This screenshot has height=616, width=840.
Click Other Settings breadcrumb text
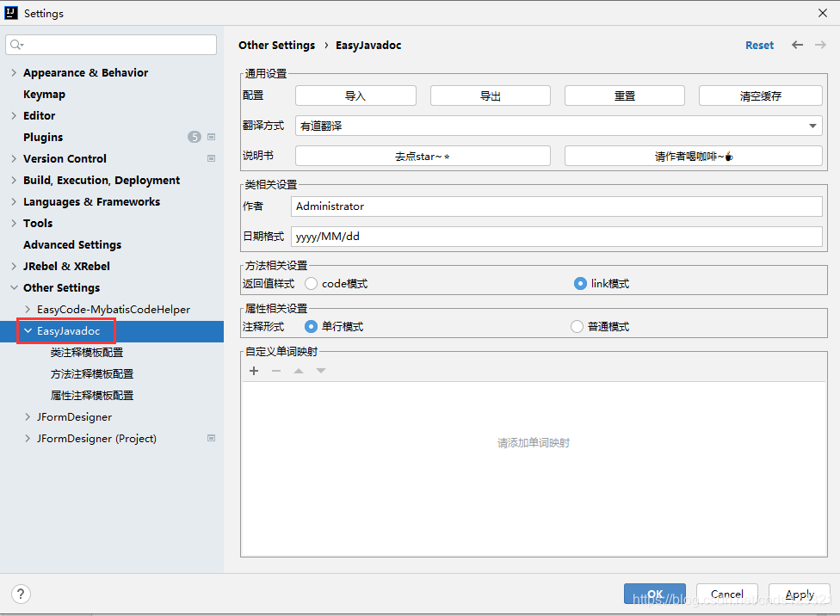(276, 45)
